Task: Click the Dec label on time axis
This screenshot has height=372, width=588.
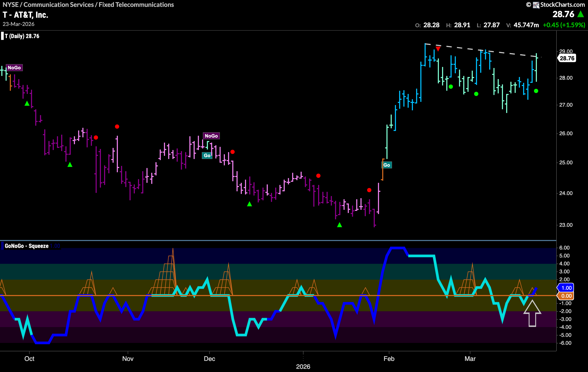Action: pyautogui.click(x=210, y=359)
